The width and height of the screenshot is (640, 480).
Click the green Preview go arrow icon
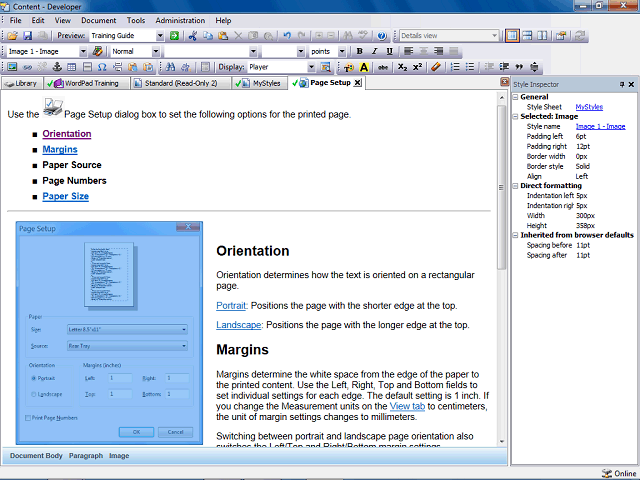point(174,36)
